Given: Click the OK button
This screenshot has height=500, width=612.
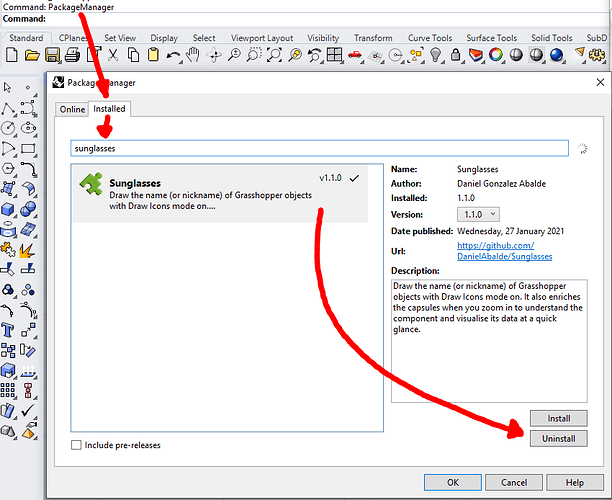Looking at the screenshot, I should click(x=453, y=482).
